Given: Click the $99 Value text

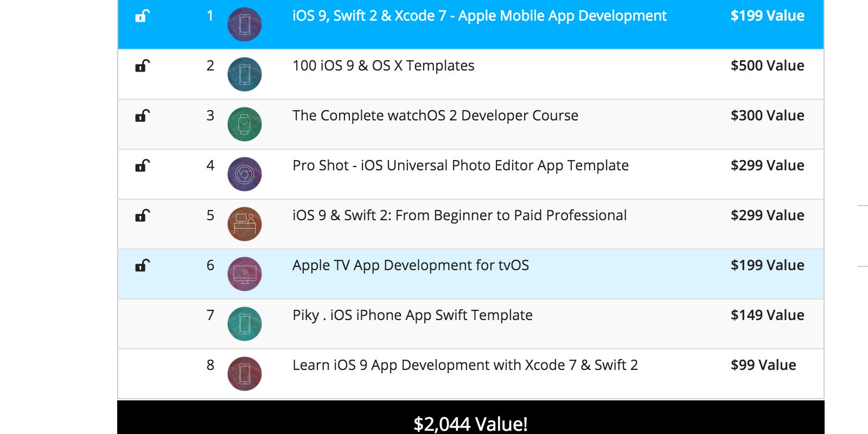Looking at the screenshot, I should 763,365.
